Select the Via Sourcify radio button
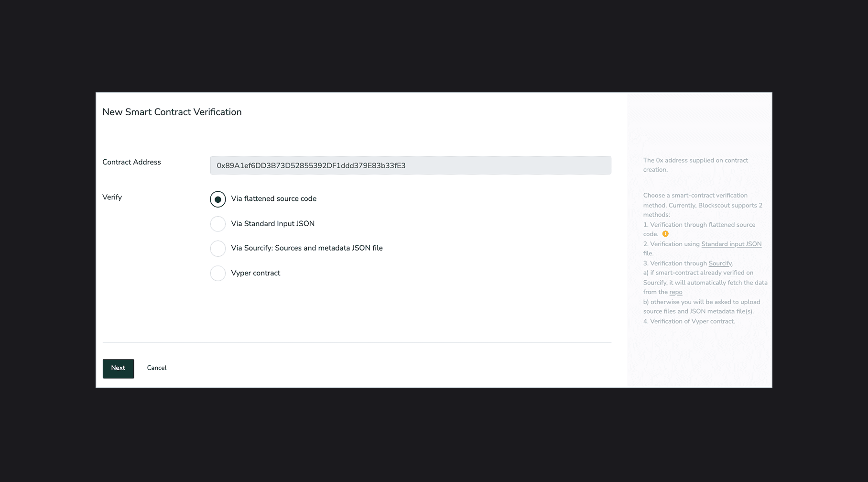Screen dimensions: 868x482 [x=217, y=248]
